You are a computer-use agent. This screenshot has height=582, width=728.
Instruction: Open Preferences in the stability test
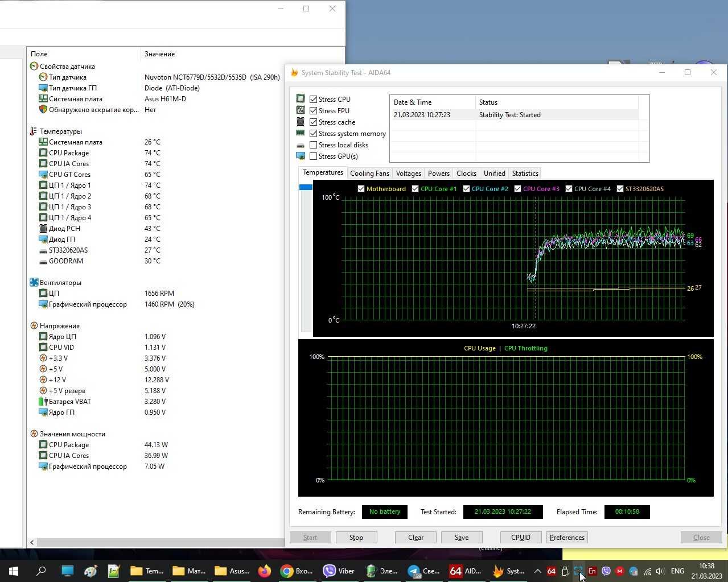(567, 537)
